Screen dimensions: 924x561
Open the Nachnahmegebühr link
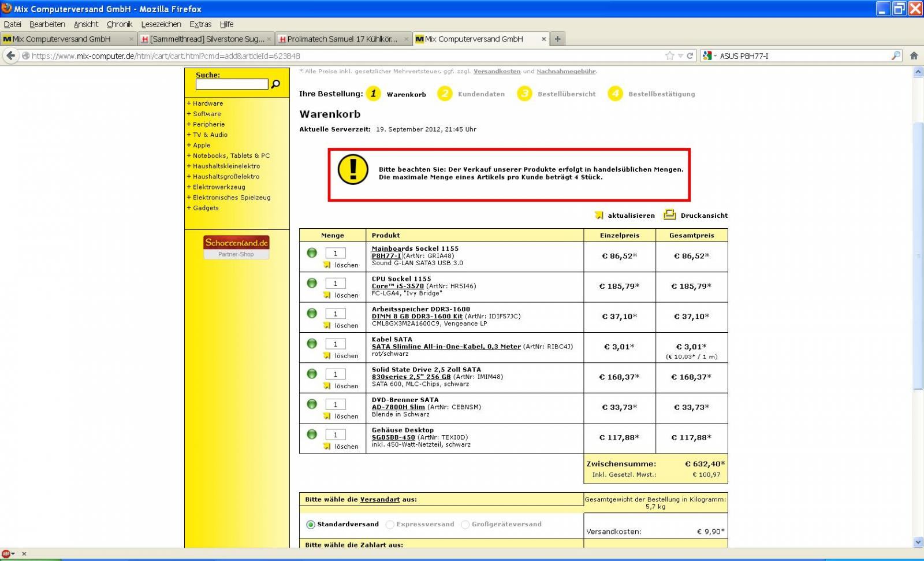click(x=566, y=71)
